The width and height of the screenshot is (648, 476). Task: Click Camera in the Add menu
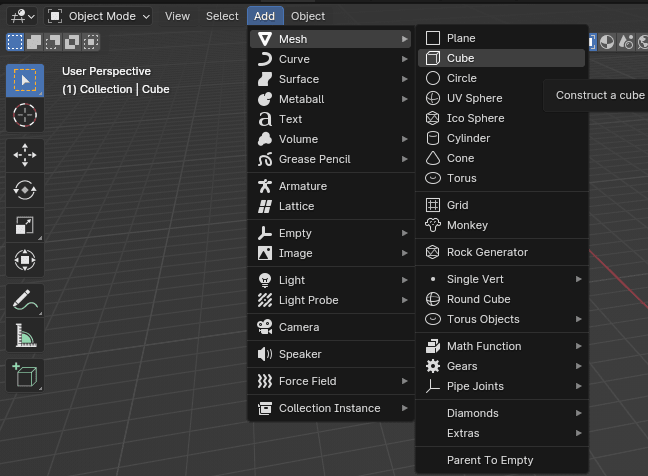point(299,327)
